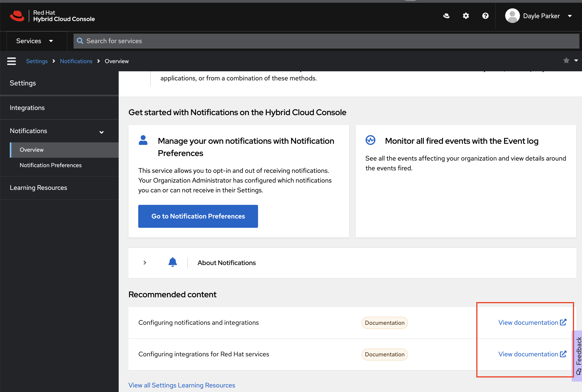Toggle the hamburger navigation menu
Screen dimensions: 582x392
[x=12, y=61]
